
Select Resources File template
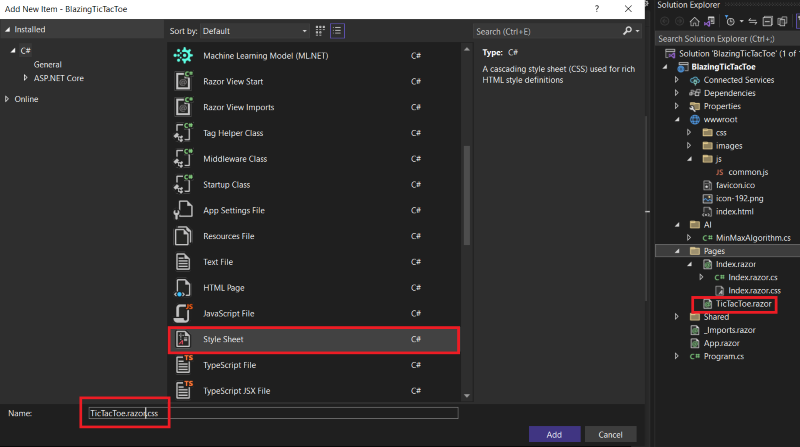coord(314,236)
